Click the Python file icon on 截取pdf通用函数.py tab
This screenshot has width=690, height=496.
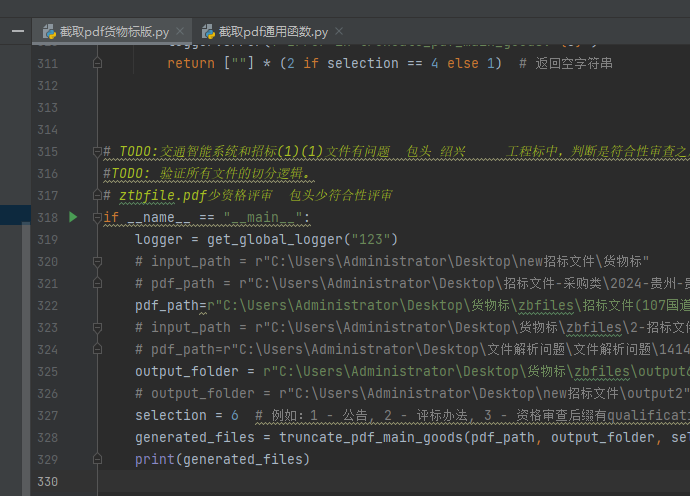click(x=208, y=31)
